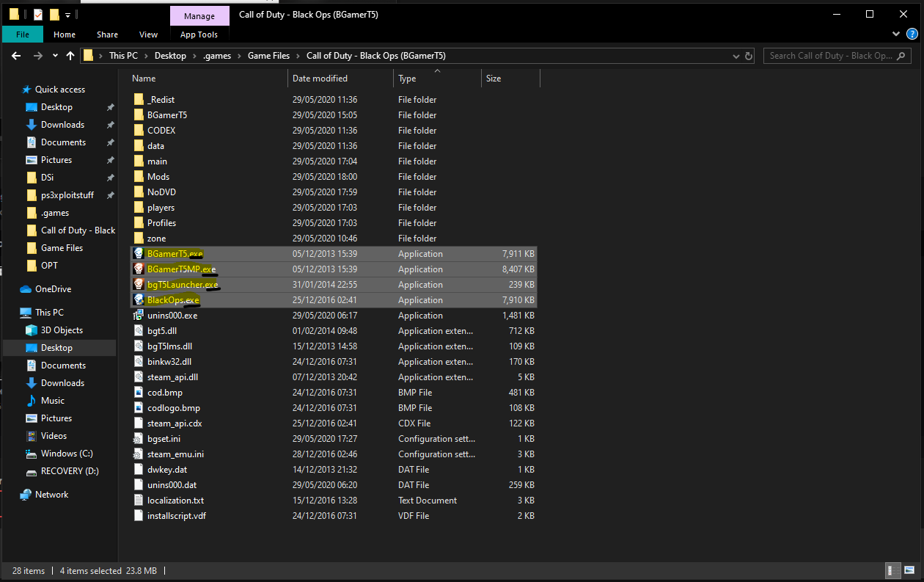Click the Search Call of Duty box
The image size is (924, 582).
(839, 56)
